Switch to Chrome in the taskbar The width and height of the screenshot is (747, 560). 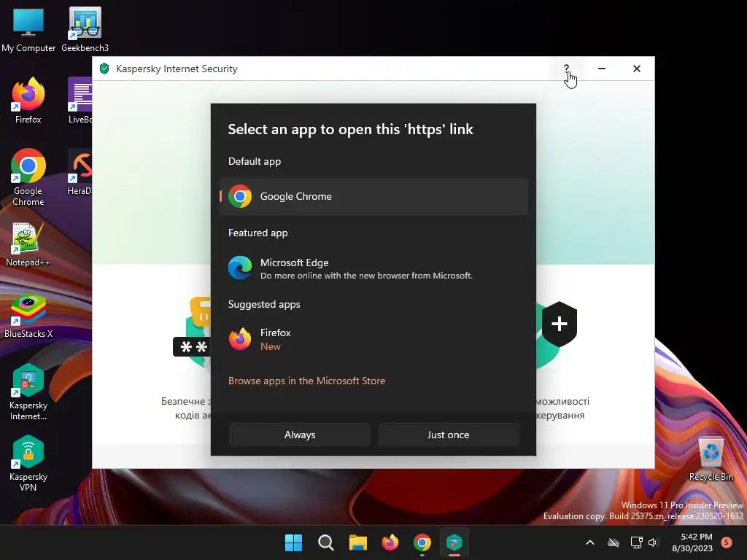422,542
